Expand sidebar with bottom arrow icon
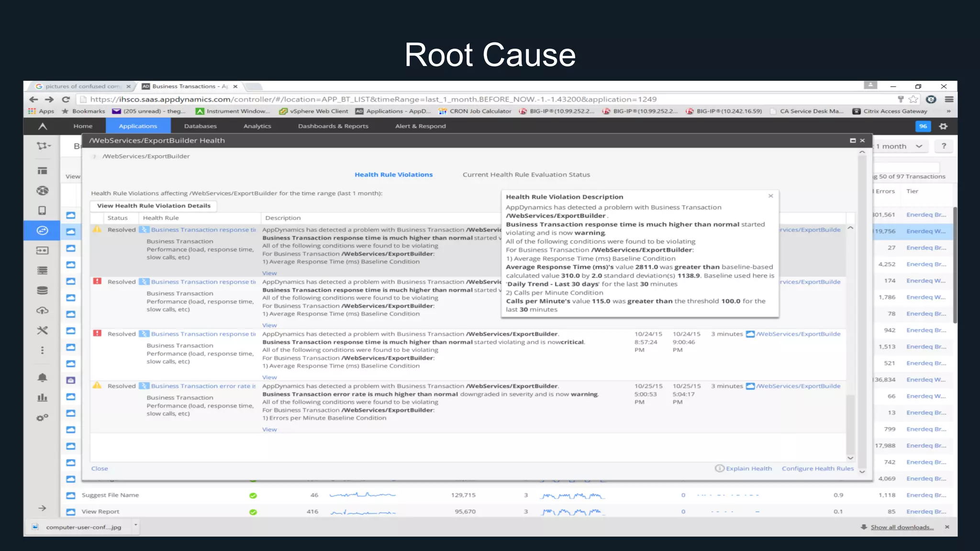980x551 pixels. click(42, 508)
